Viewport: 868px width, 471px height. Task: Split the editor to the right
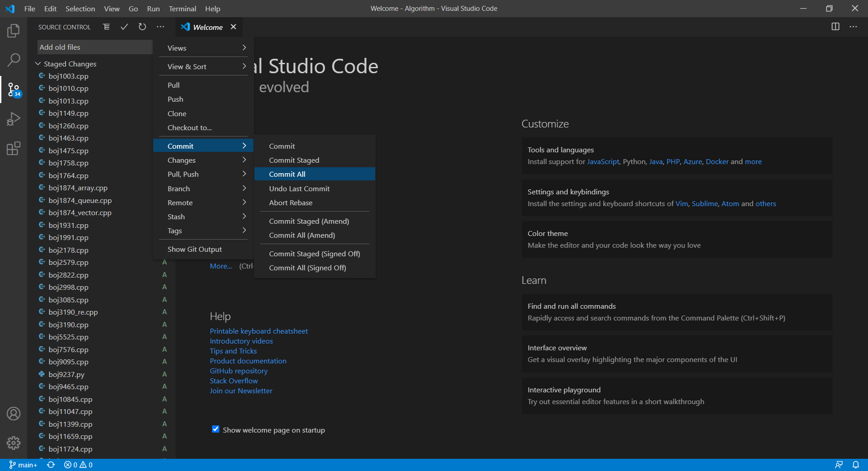[x=835, y=27]
